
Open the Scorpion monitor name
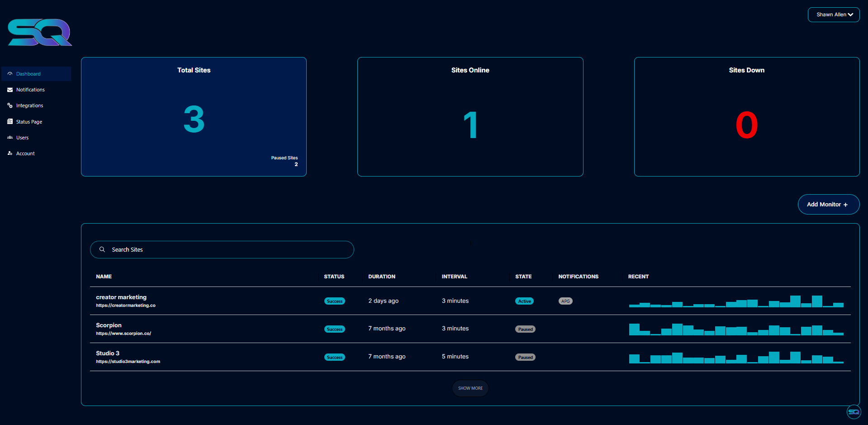coord(109,325)
